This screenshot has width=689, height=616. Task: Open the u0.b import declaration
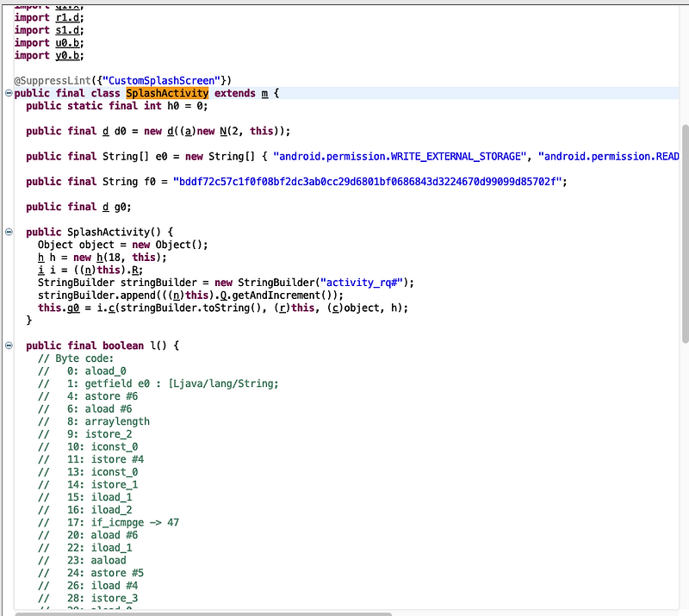pos(65,42)
